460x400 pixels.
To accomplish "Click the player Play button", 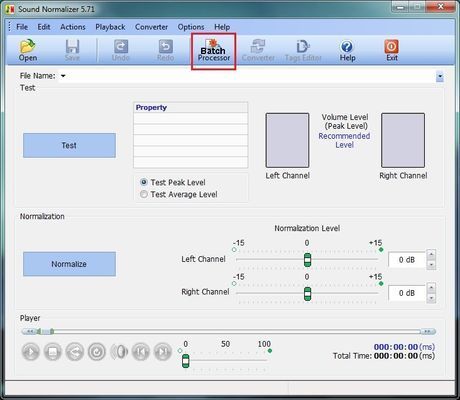I will pos(31,352).
